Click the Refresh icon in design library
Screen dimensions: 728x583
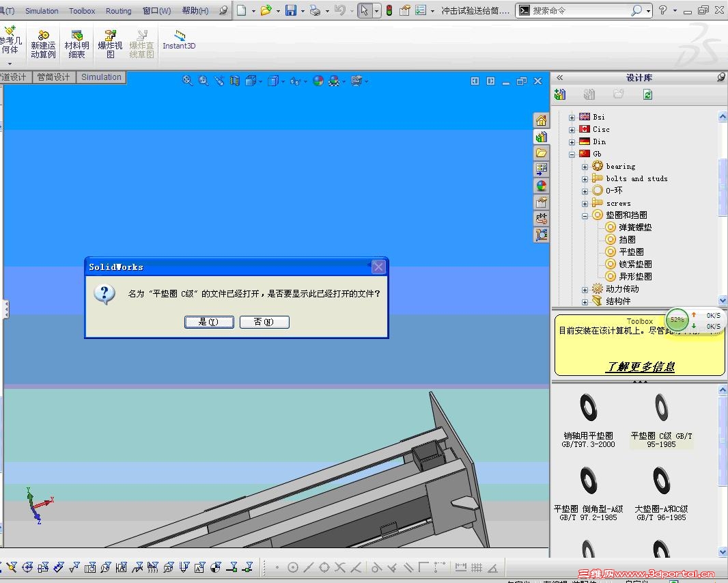tap(647, 95)
